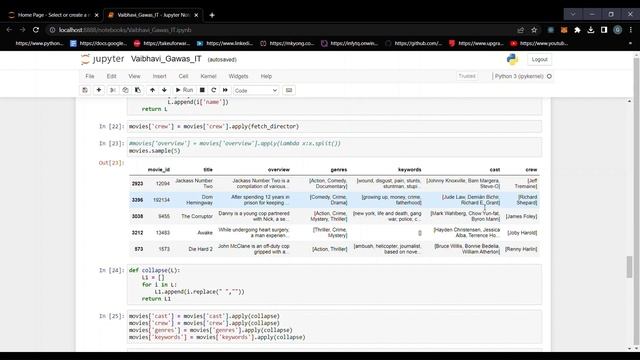Click row index 3396 in output table

137,200
